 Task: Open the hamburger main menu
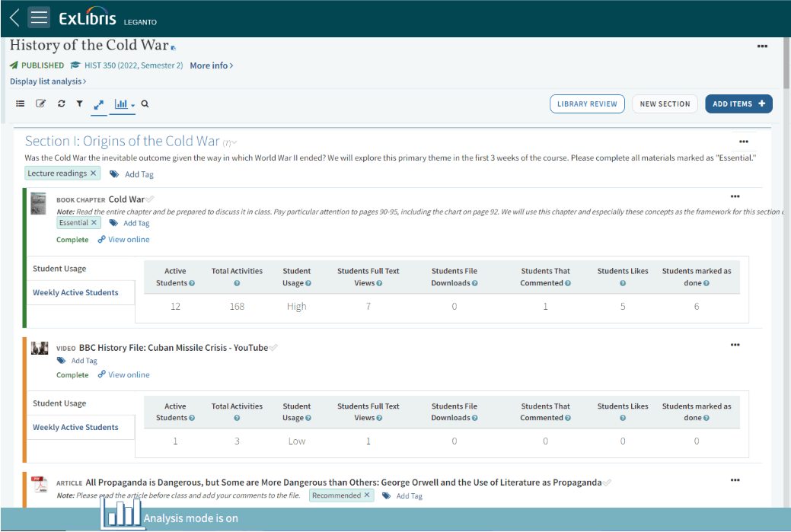[x=39, y=18]
